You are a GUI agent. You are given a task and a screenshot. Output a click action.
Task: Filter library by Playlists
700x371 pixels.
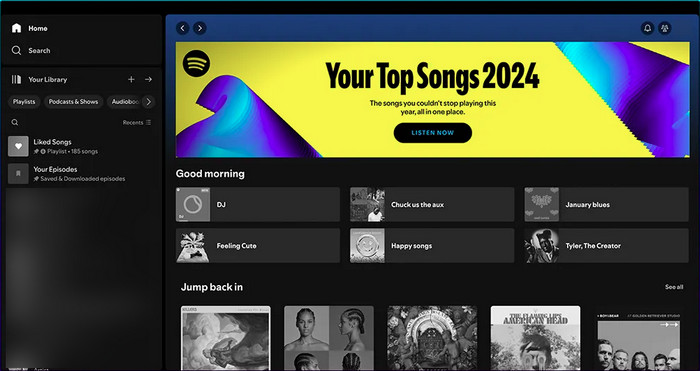click(x=24, y=102)
